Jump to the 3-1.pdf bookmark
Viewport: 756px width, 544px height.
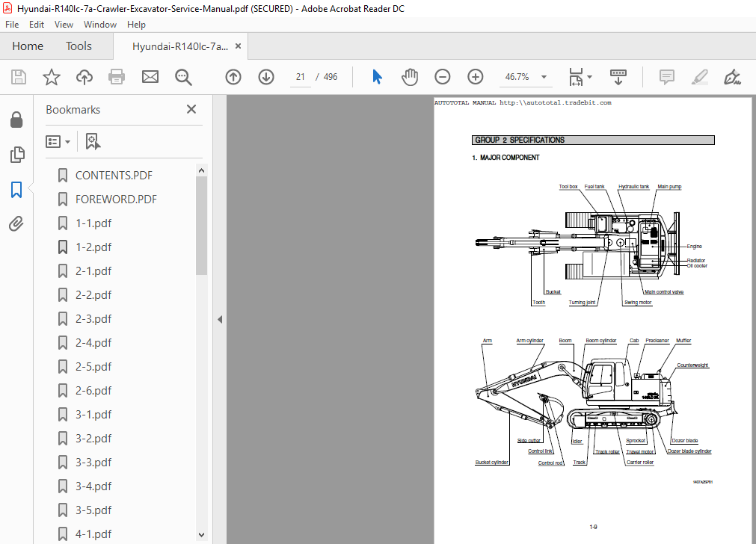pos(93,415)
